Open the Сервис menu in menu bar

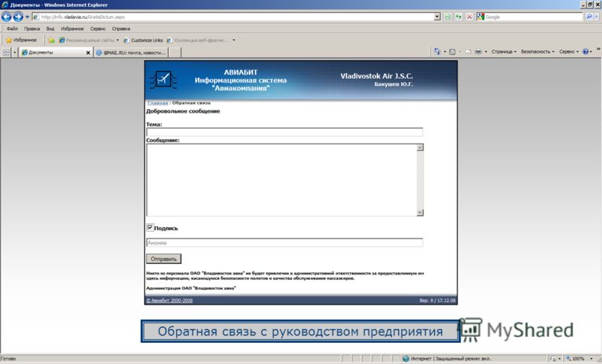[98, 29]
